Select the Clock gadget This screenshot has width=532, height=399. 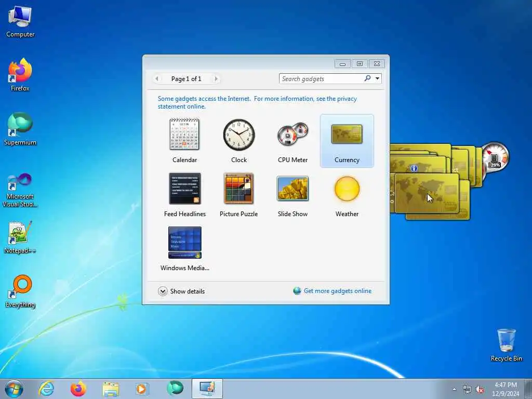239,140
